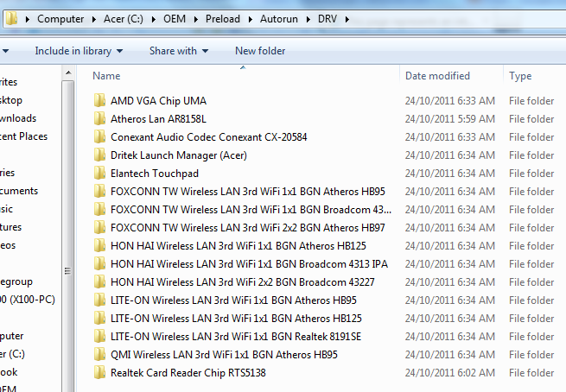Open the Share with dropdown
566x392 pixels.
[x=179, y=51]
